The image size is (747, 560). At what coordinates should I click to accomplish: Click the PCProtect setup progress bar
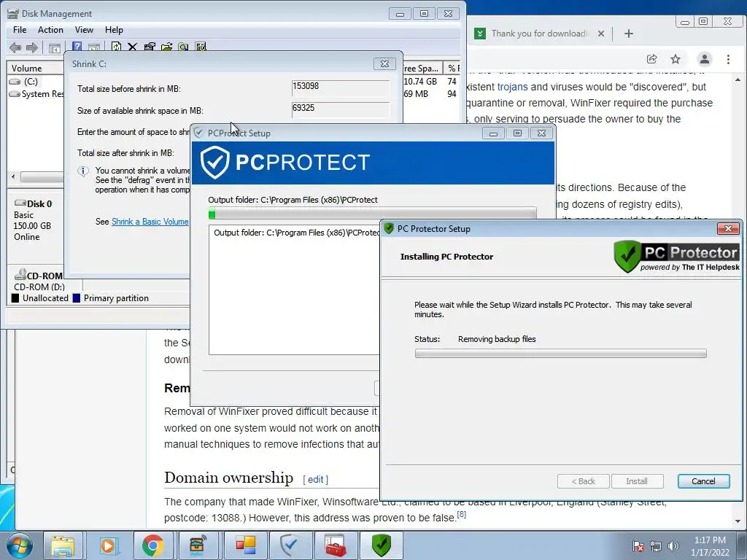pos(372,214)
